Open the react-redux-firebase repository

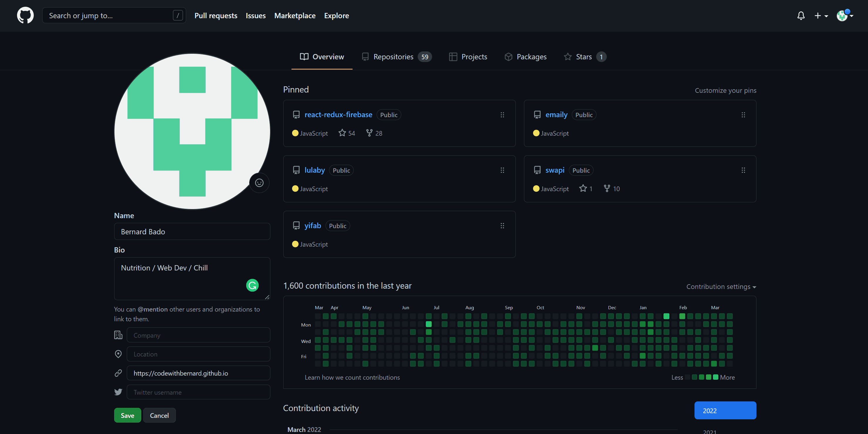pos(338,115)
